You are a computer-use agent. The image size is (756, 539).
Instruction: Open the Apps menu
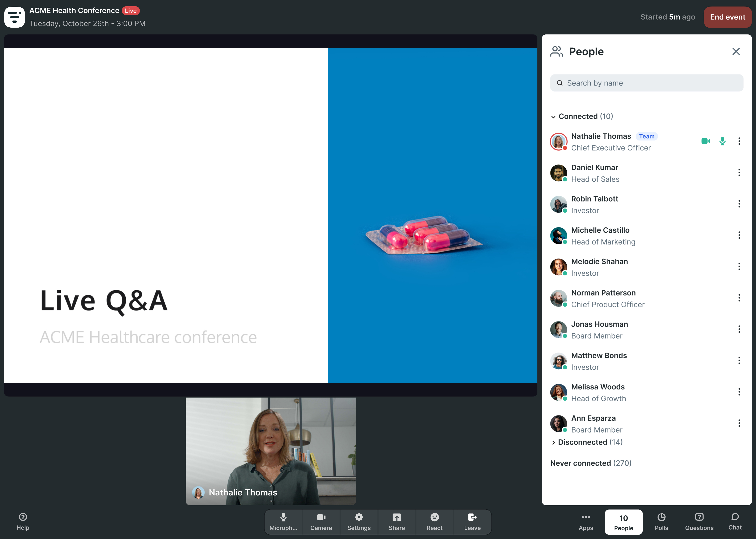point(586,522)
